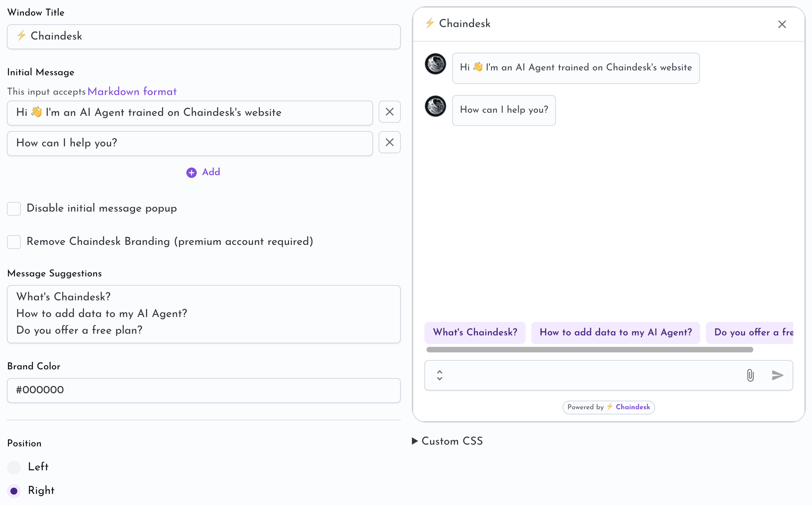812x505 pixels.
Task: Delete the 'How can I help you?' message row
Action: pyautogui.click(x=389, y=142)
